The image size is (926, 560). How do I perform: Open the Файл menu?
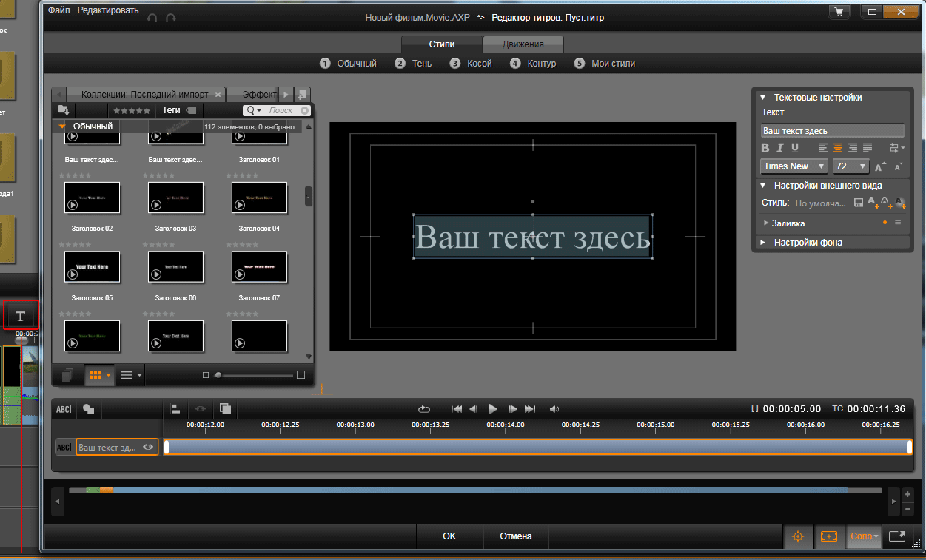click(x=59, y=10)
